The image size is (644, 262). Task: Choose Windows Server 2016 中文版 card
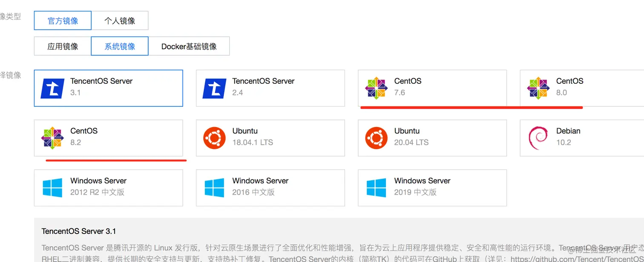tap(270, 188)
